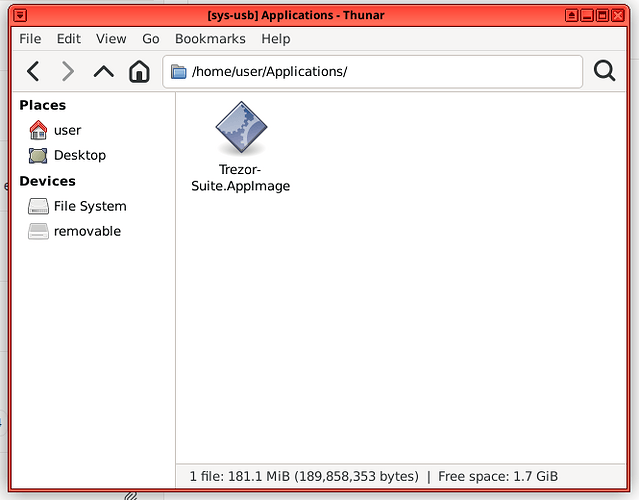Open parent folder with up arrow
Viewport: 639px width, 500px height.
coord(104,71)
